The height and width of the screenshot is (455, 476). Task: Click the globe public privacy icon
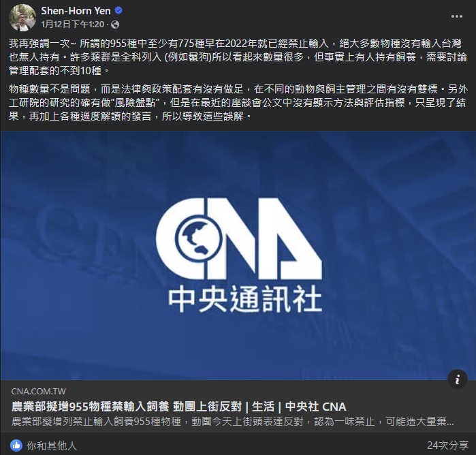115,25
